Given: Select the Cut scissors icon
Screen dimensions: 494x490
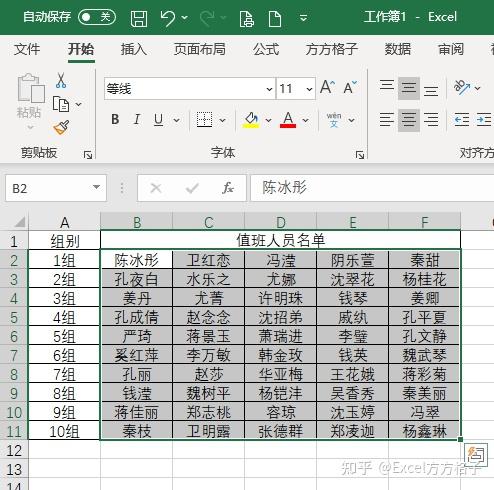Looking at the screenshot, I should (x=61, y=80).
